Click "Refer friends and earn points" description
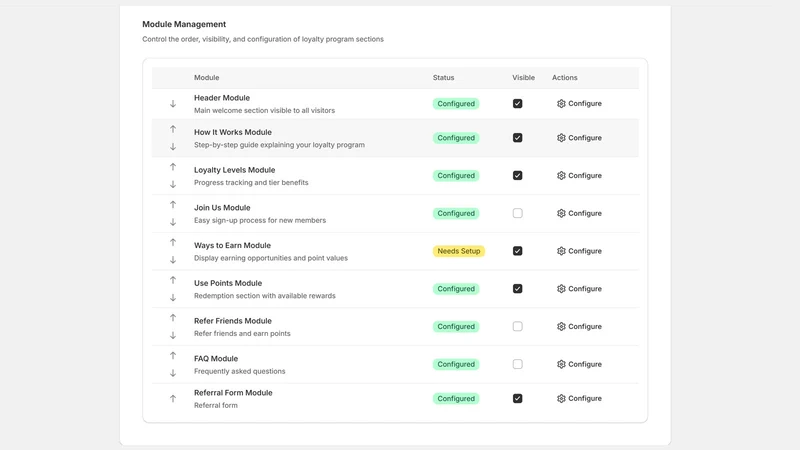Screen dimensions: 800x450 (242, 334)
